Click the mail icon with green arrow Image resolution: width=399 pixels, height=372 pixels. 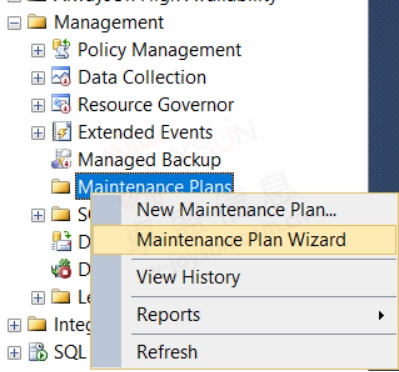click(x=61, y=241)
